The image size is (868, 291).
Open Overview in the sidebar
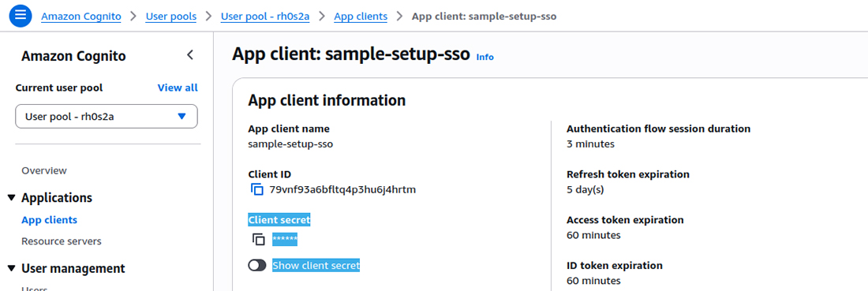click(44, 170)
